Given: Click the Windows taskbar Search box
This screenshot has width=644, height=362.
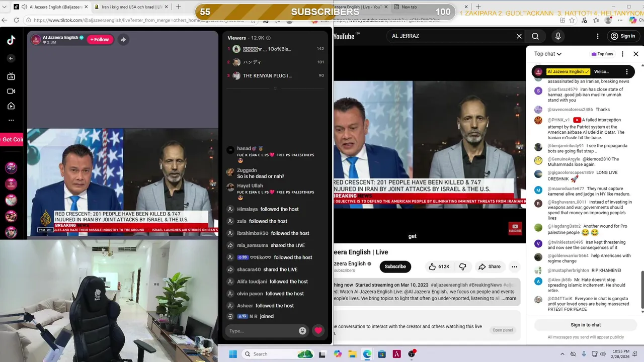Looking at the screenshot, I should (x=278, y=354).
